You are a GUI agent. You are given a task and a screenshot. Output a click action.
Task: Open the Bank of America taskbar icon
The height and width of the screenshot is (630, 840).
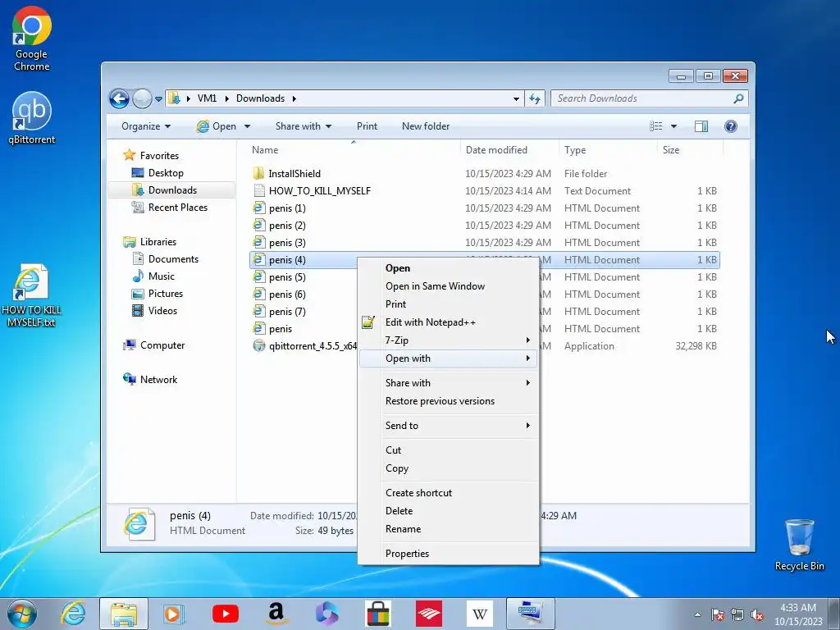[x=428, y=614]
